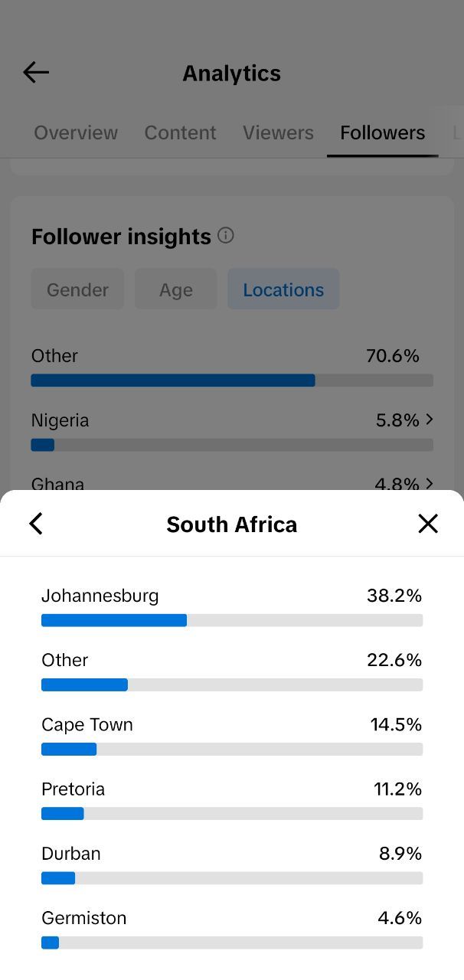Click the info icon beside Follower insights
This screenshot has height=980, width=464.
pyautogui.click(x=226, y=236)
